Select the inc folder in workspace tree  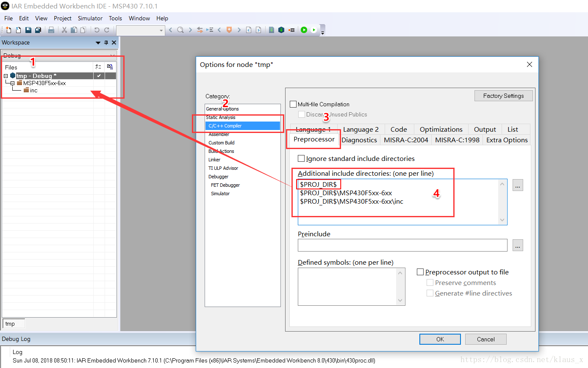coord(31,91)
